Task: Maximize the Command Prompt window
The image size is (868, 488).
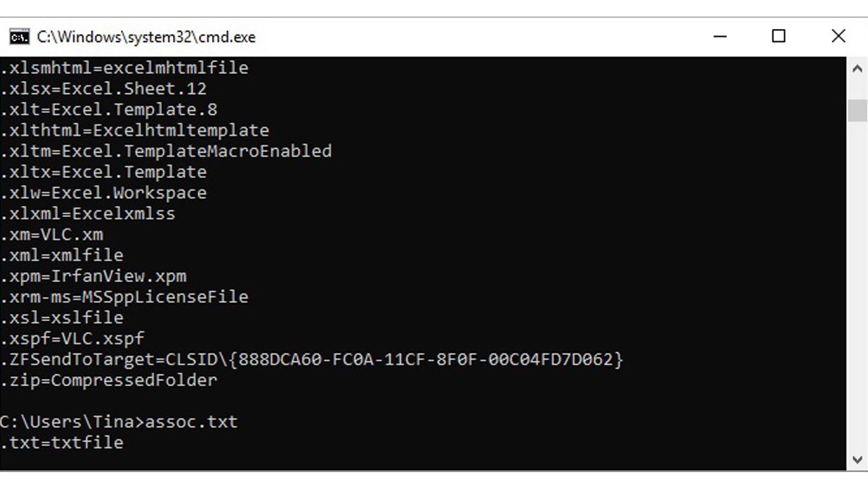Action: [778, 36]
